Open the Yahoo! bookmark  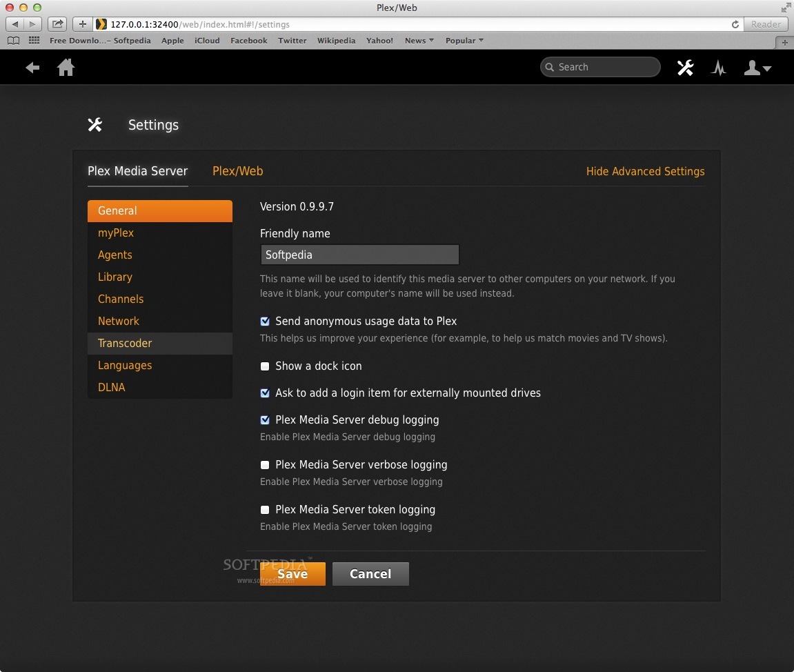pyautogui.click(x=380, y=41)
